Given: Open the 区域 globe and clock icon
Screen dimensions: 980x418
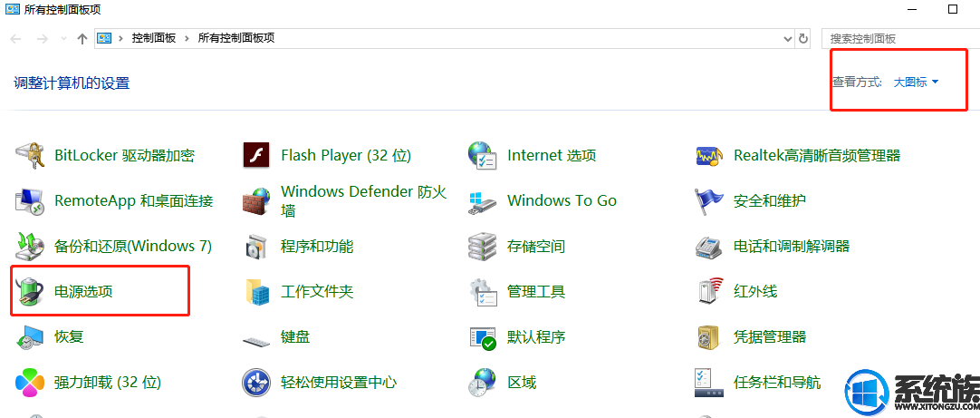Looking at the screenshot, I should pyautogui.click(x=482, y=383).
